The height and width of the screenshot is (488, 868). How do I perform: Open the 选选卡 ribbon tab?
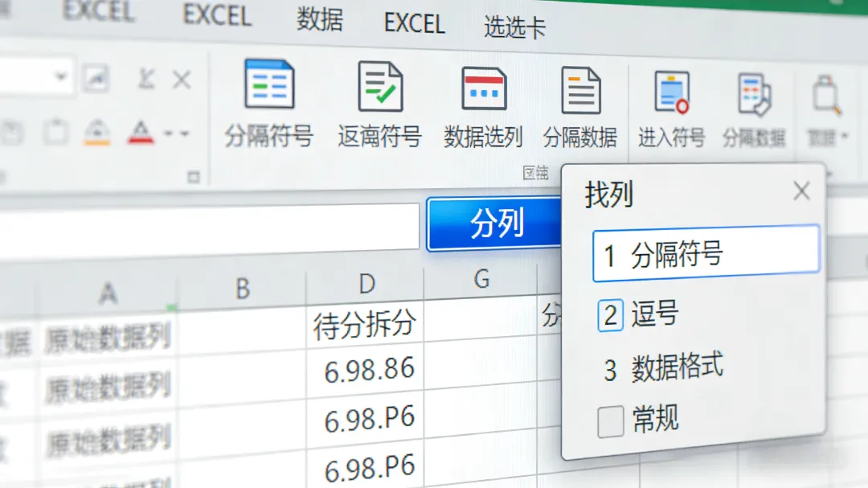click(515, 27)
